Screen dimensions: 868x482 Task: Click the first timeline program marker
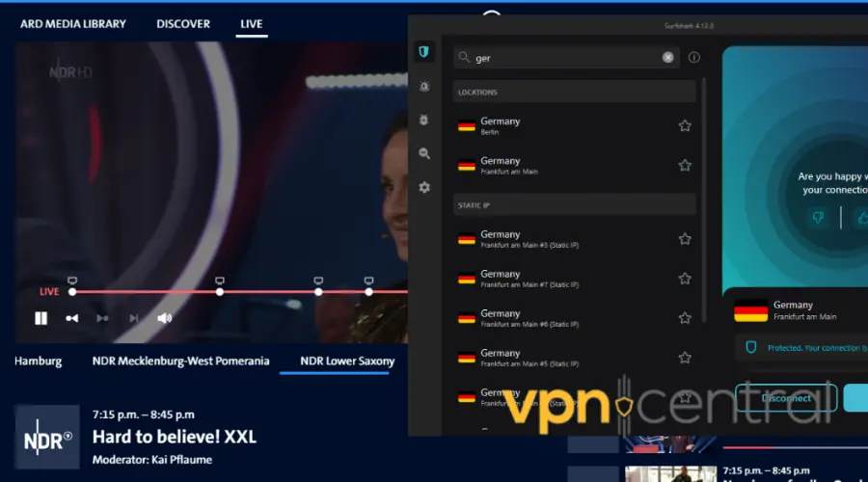(72, 292)
